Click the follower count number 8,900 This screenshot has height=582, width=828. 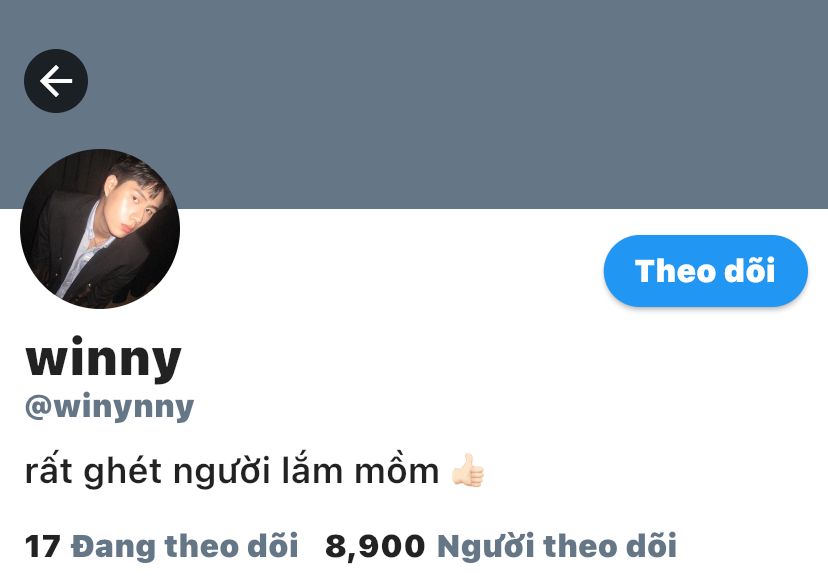point(375,547)
